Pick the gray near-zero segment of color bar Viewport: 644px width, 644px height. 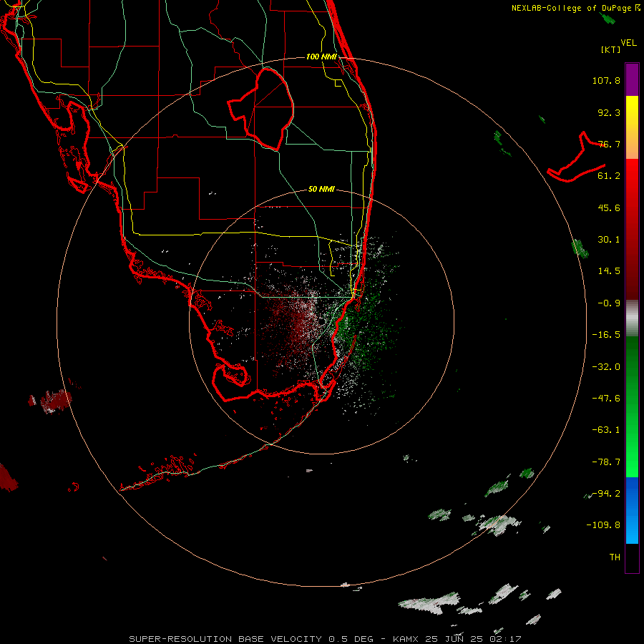[x=632, y=318]
